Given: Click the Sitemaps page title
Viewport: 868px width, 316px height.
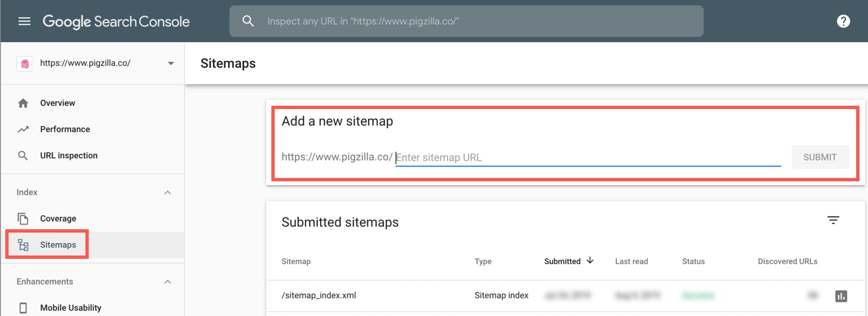Looking at the screenshot, I should (x=228, y=64).
